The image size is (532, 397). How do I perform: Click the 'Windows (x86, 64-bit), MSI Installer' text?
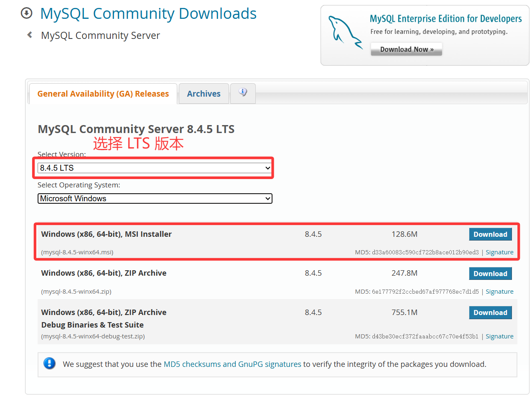point(107,234)
